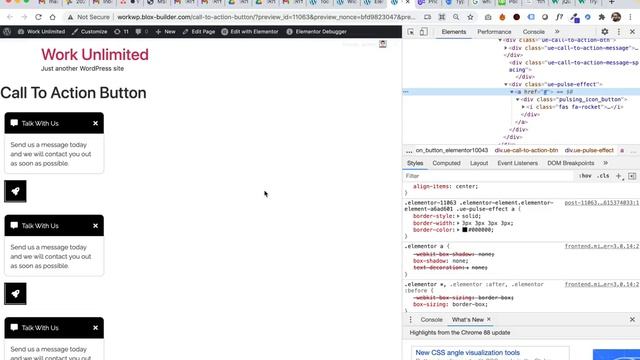Click the Work Unlimited site title
This screenshot has height=360, width=640.
95,55
